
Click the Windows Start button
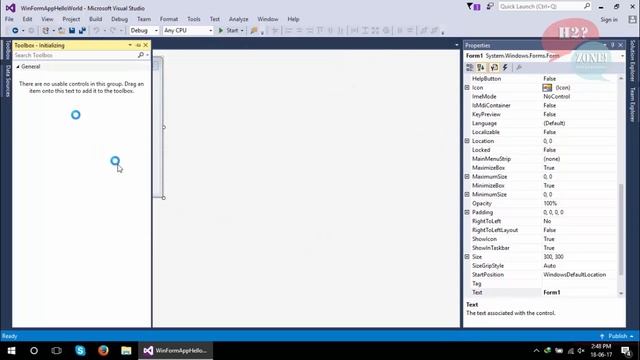[x=11, y=350]
